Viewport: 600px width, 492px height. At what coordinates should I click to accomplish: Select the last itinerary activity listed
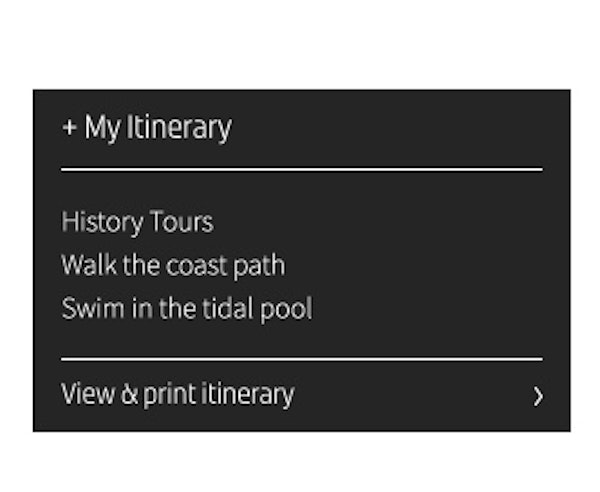pyautogui.click(x=187, y=308)
